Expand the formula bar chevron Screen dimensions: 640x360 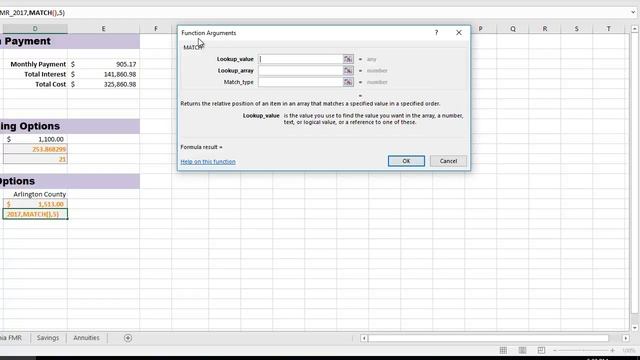pyautogui.click(x=633, y=13)
